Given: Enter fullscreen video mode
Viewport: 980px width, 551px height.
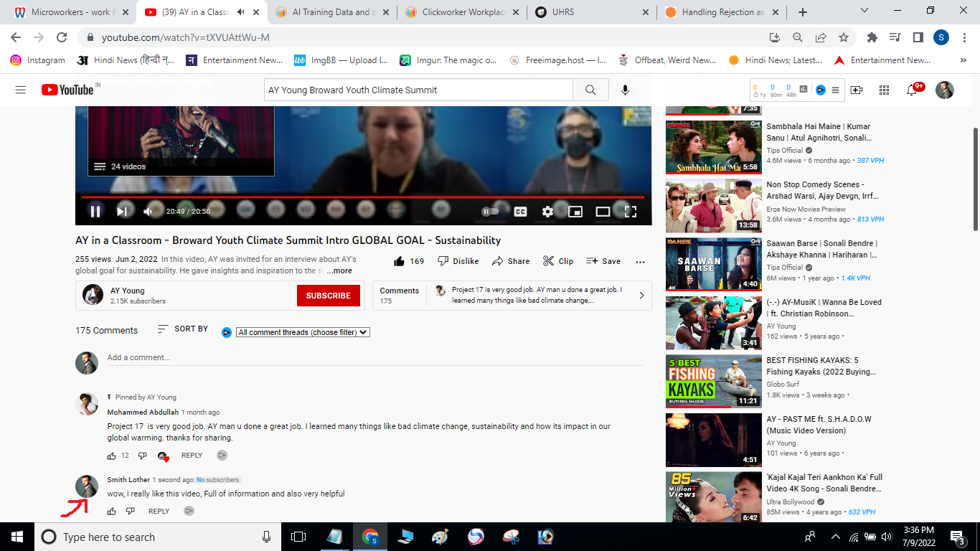Looking at the screenshot, I should coord(631,212).
